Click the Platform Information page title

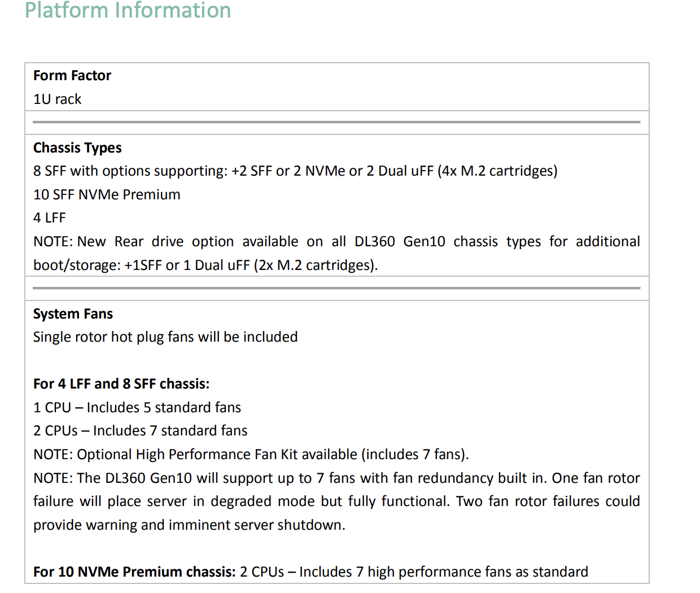128,11
